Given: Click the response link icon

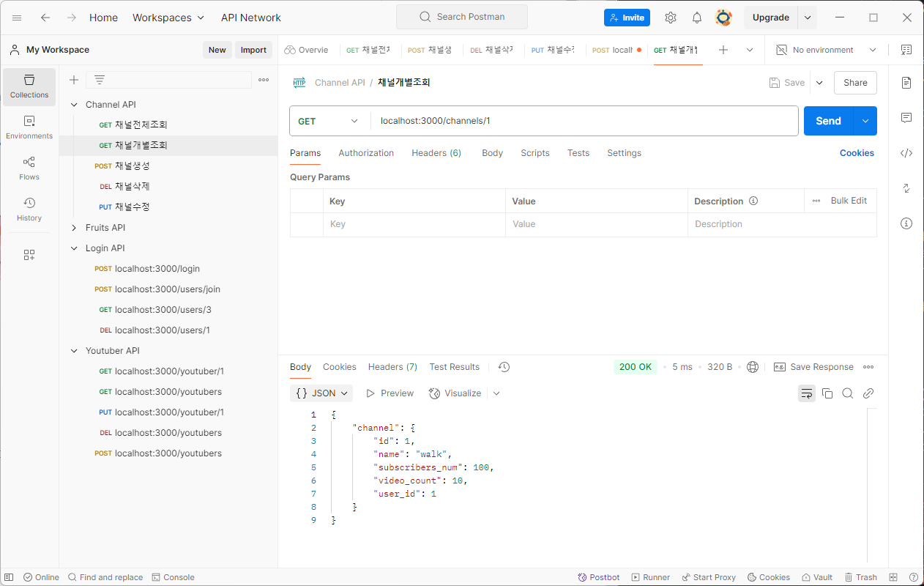Looking at the screenshot, I should pos(868,393).
